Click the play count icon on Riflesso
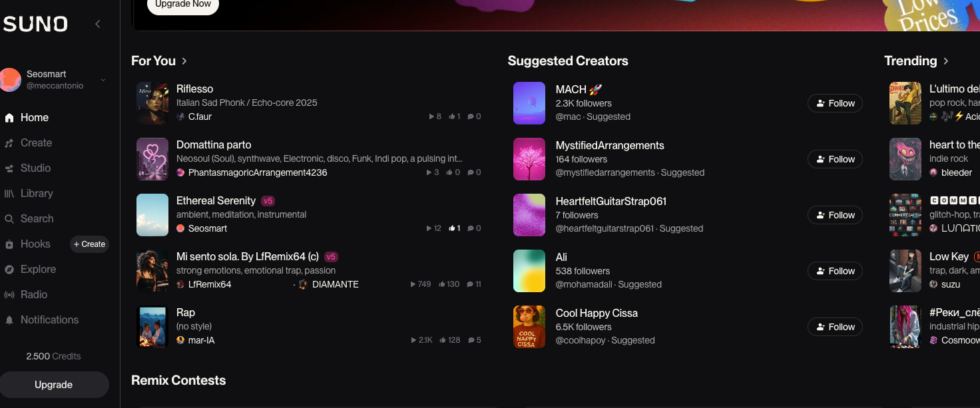Viewport: 980px width, 408px height. click(x=431, y=116)
